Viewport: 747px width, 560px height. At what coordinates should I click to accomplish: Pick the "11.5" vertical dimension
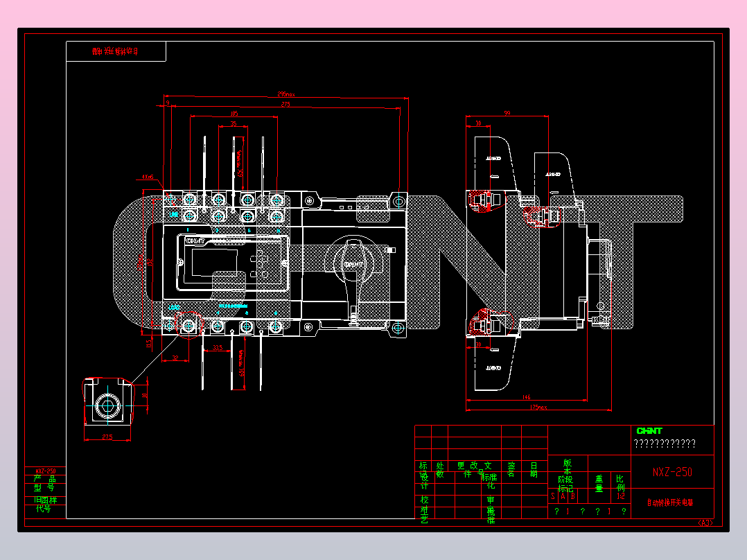(x=149, y=342)
